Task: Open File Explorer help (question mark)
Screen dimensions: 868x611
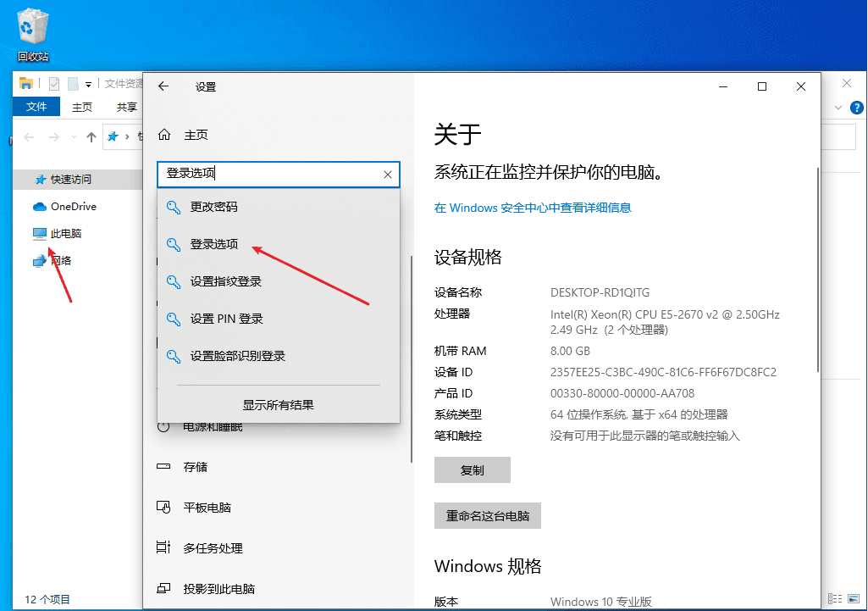Action: 856,108
